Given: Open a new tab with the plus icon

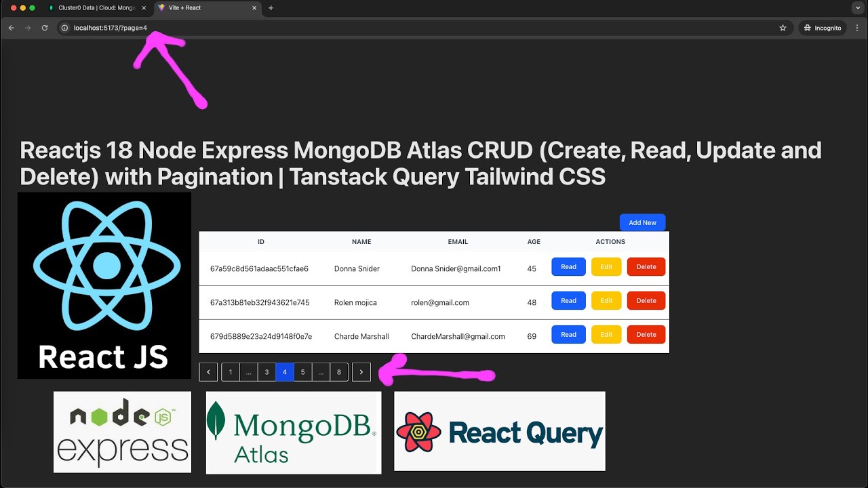Looking at the screenshot, I should point(271,8).
